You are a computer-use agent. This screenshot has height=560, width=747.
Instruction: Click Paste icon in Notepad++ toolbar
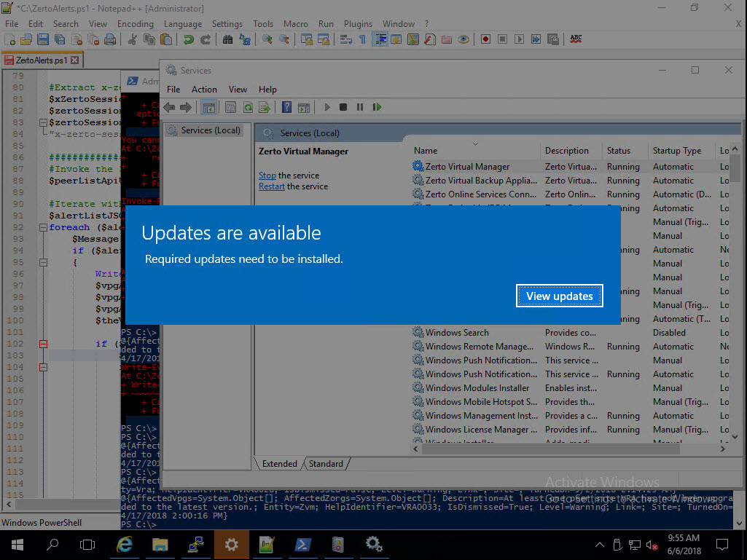pos(165,39)
